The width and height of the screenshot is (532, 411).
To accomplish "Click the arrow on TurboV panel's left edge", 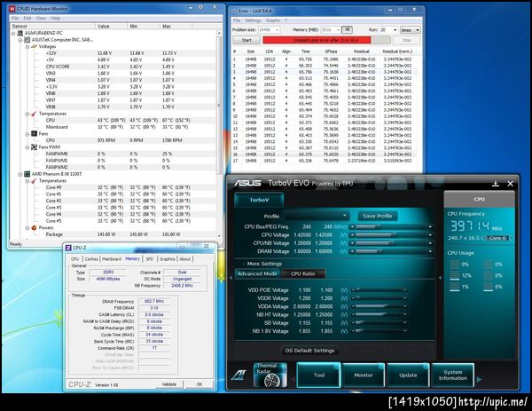I will pyautogui.click(x=231, y=278).
